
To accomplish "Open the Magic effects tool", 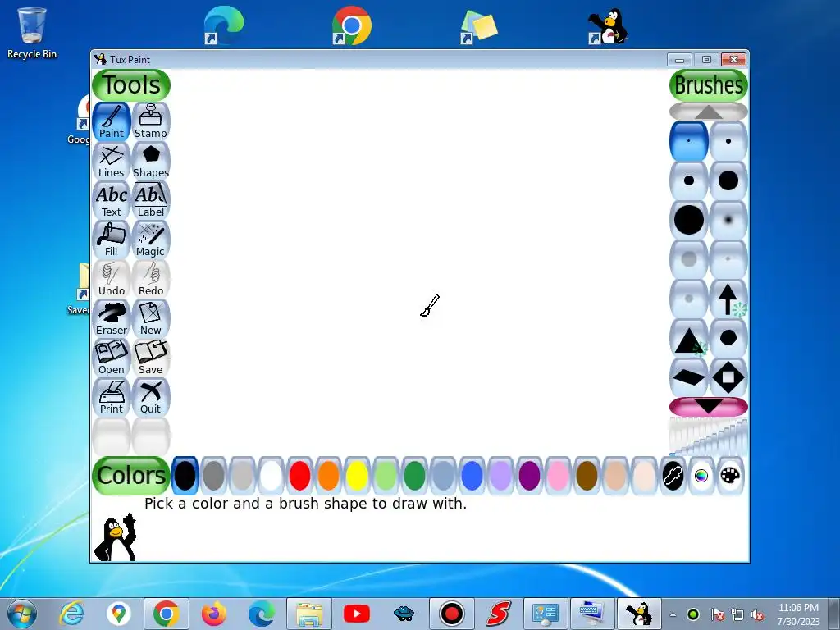I will coord(151,240).
